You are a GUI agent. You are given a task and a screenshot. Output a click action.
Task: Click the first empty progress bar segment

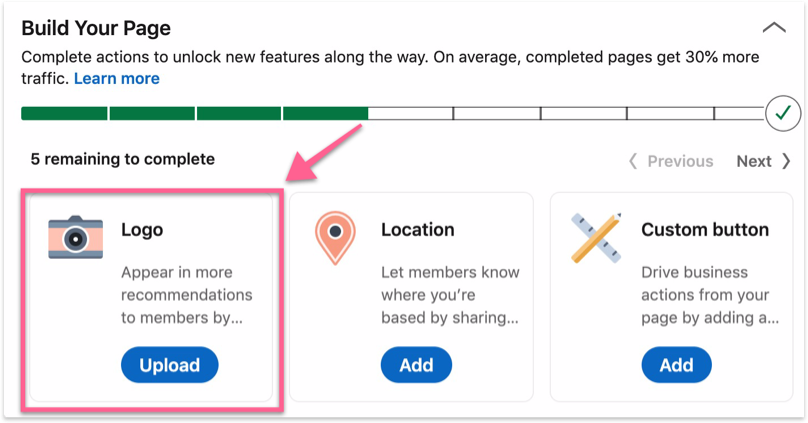[410, 114]
